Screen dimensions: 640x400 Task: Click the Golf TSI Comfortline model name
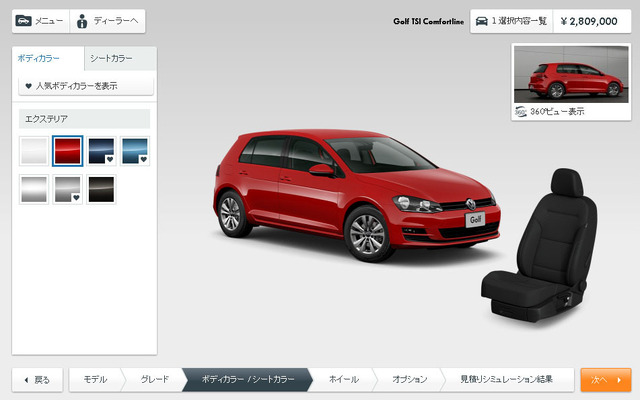(x=429, y=21)
